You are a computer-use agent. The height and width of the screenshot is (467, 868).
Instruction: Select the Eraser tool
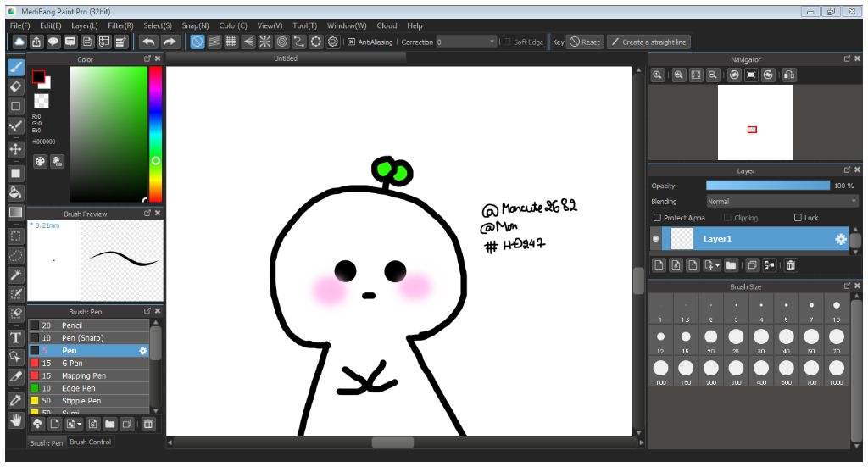pos(15,86)
